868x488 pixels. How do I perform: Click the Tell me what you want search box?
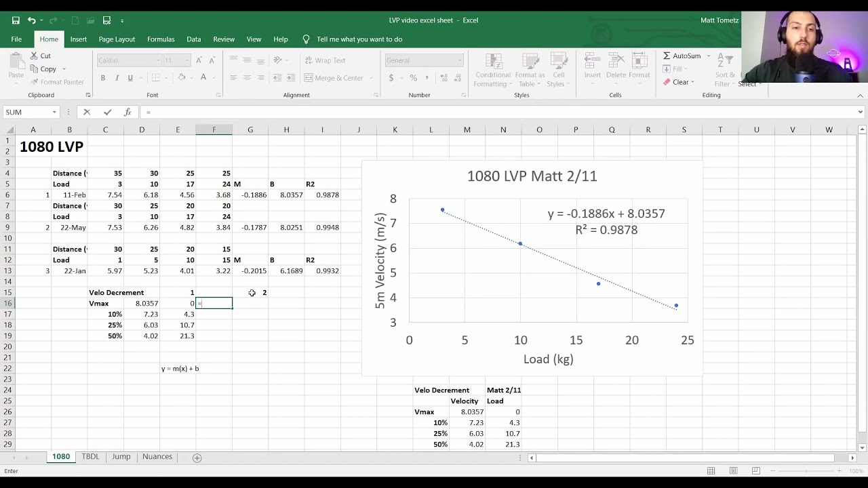pos(359,39)
